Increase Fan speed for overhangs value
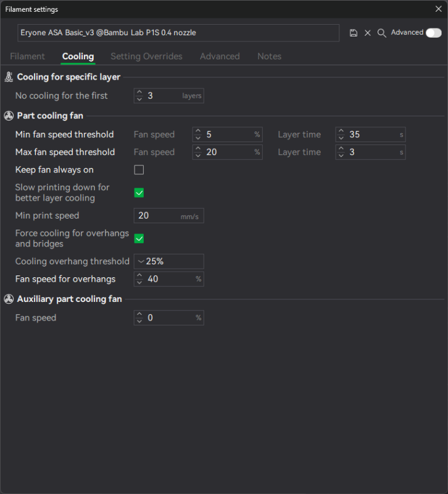The width and height of the screenshot is (448, 494). coord(139,275)
